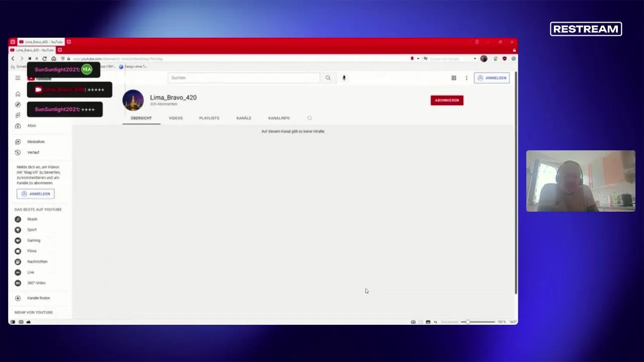Focus the YouTube Suchen search field
The height and width of the screenshot is (362, 644).
click(x=244, y=78)
